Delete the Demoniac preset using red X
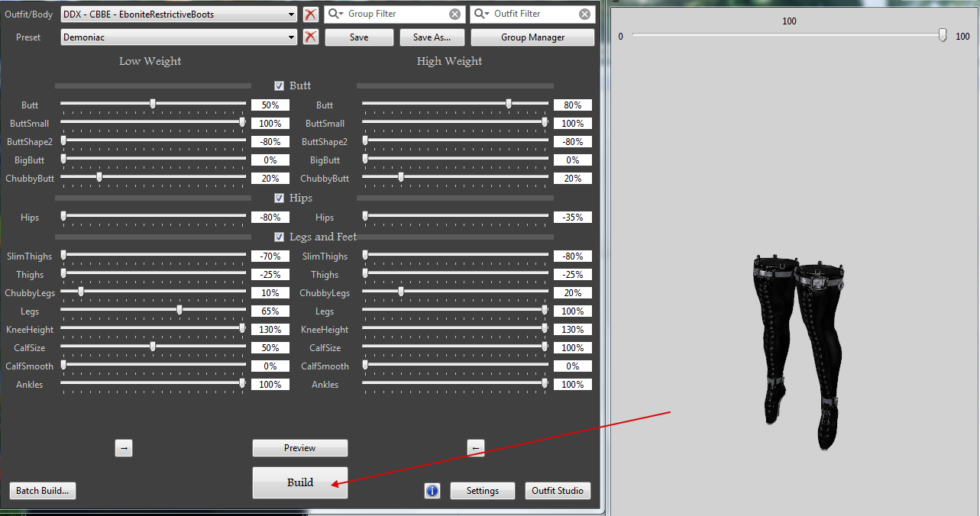The height and width of the screenshot is (516, 980). pos(310,37)
